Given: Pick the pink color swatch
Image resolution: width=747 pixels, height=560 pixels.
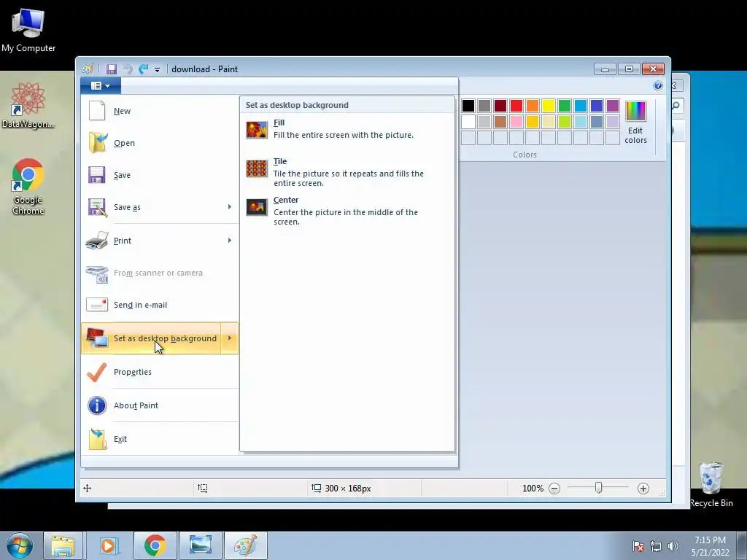Looking at the screenshot, I should 516,122.
